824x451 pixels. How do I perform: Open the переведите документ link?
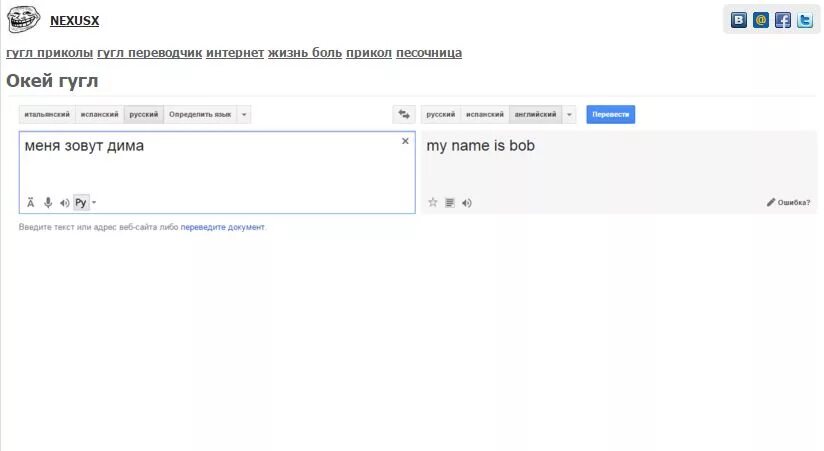[222, 227]
